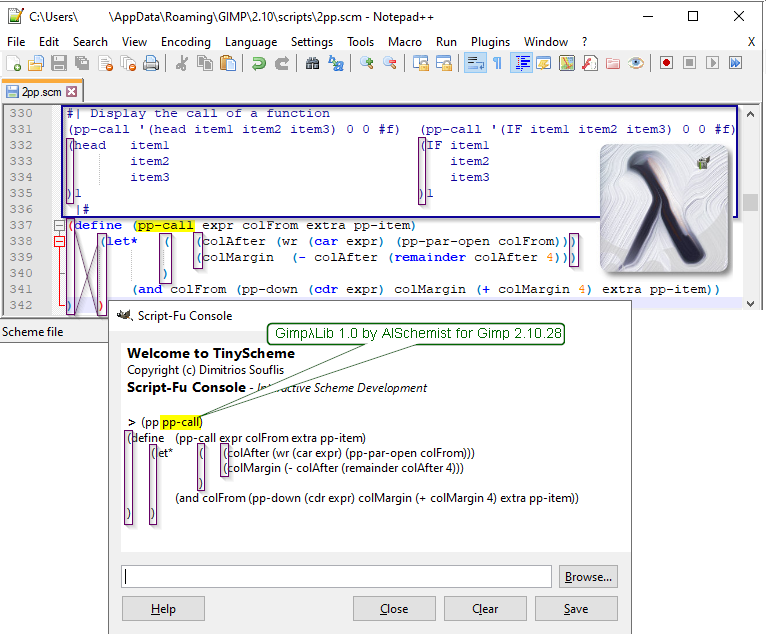The height and width of the screenshot is (634, 766).
Task: Click the editor scrollbar up arrow
Action: (750, 114)
